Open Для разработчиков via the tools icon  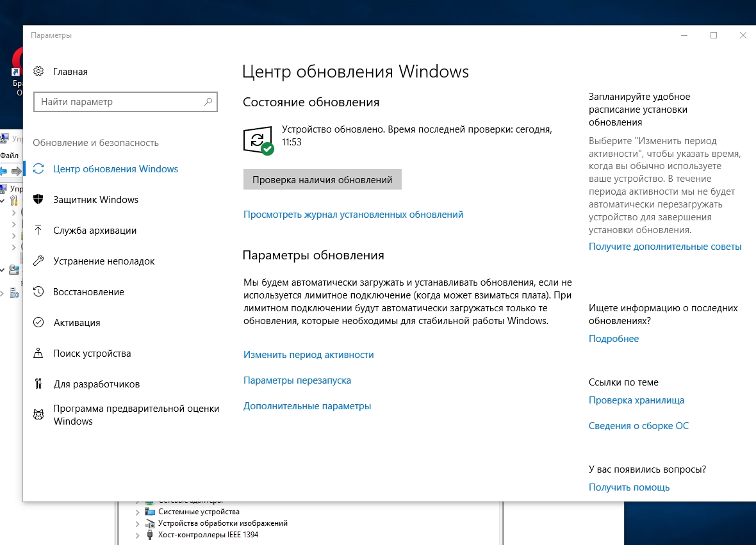(x=38, y=384)
